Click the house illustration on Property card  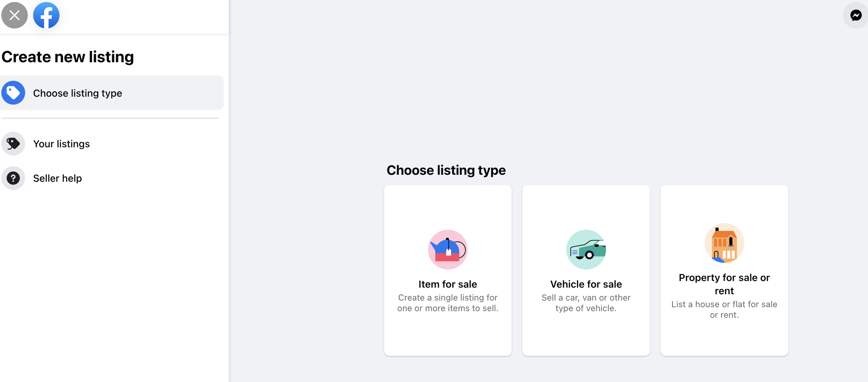pyautogui.click(x=724, y=243)
